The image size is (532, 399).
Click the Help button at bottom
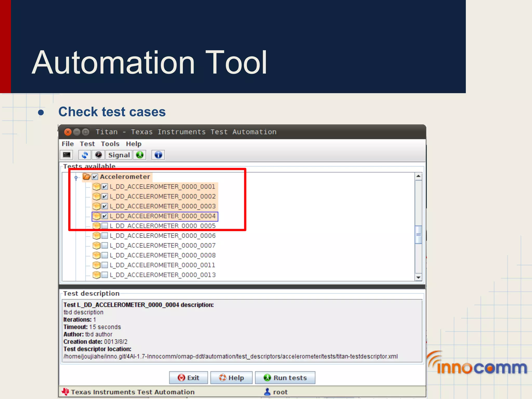point(231,378)
